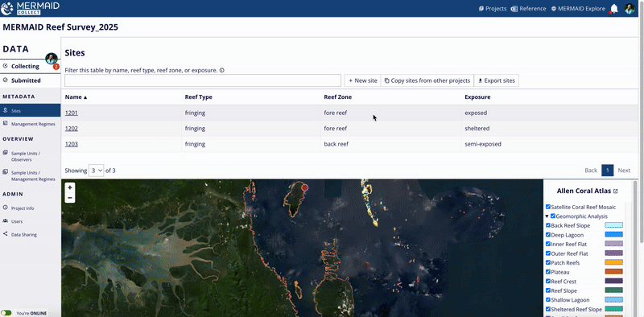The width and height of the screenshot is (644, 317).
Task: Open site 1203
Action: click(x=72, y=144)
